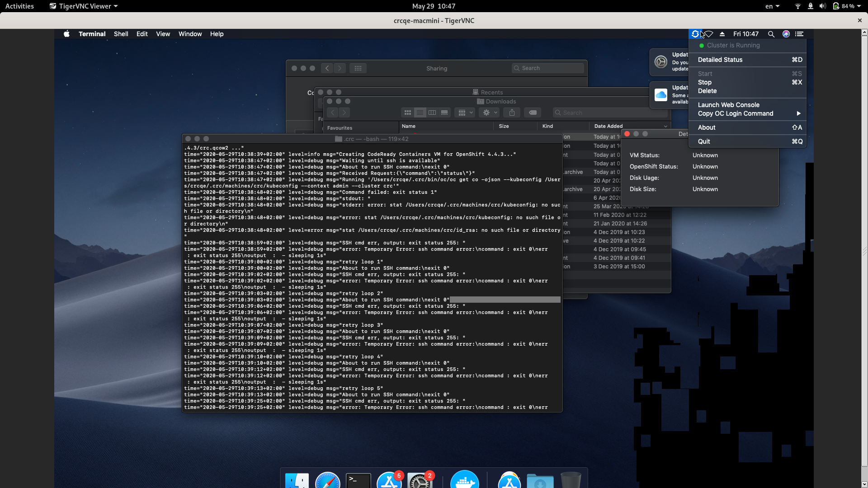868x488 pixels.
Task: Activate Siri from the menu bar
Action: pyautogui.click(x=786, y=34)
